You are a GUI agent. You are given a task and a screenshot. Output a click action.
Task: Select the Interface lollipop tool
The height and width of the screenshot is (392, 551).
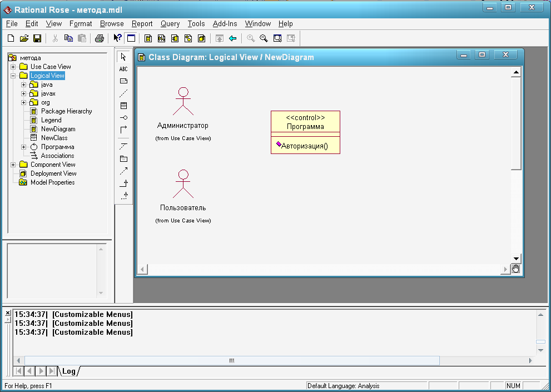click(123, 118)
